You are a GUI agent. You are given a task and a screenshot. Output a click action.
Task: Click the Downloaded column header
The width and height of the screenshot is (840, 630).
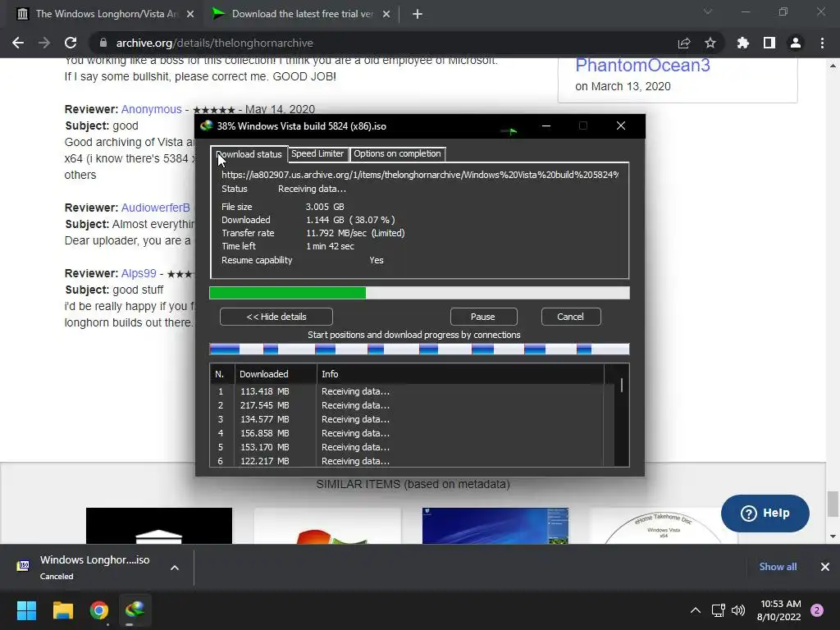point(276,374)
